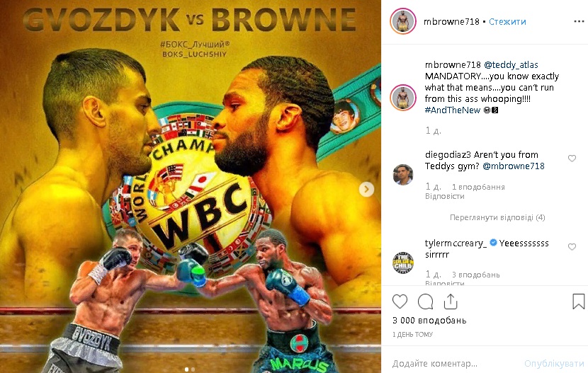Reply to diegodiaz3 via Відповісти
The width and height of the screenshot is (588, 373).
(445, 196)
